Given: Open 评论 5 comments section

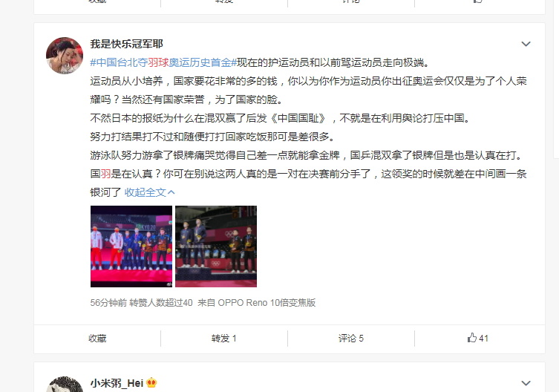Looking at the screenshot, I should (351, 338).
